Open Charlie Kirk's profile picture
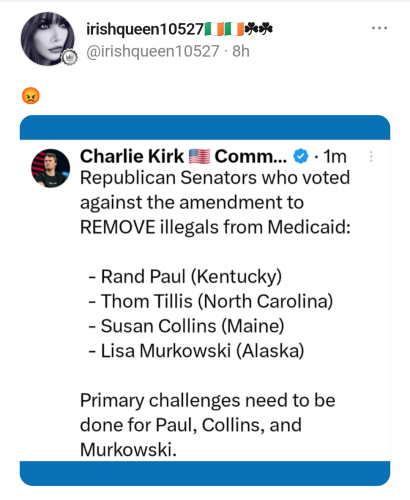 pyautogui.click(x=51, y=168)
